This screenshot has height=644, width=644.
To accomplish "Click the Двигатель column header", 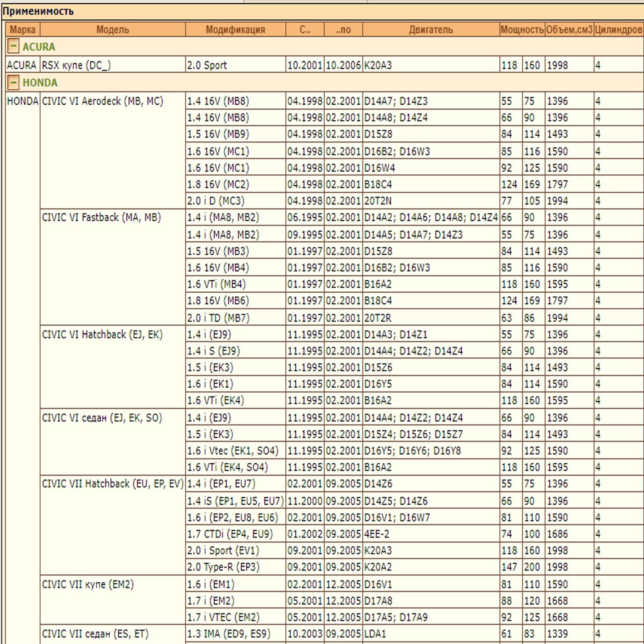I will coord(431,30).
